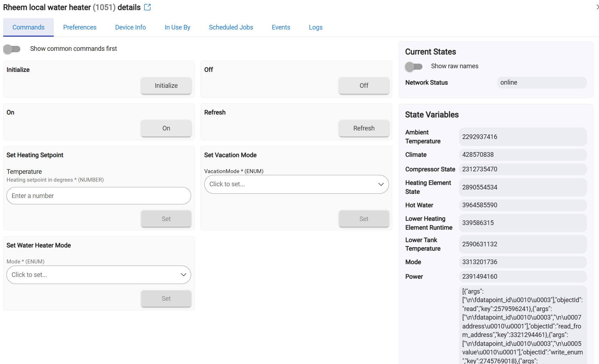
Task: Select Mode value 3313201736
Action: tap(523, 262)
